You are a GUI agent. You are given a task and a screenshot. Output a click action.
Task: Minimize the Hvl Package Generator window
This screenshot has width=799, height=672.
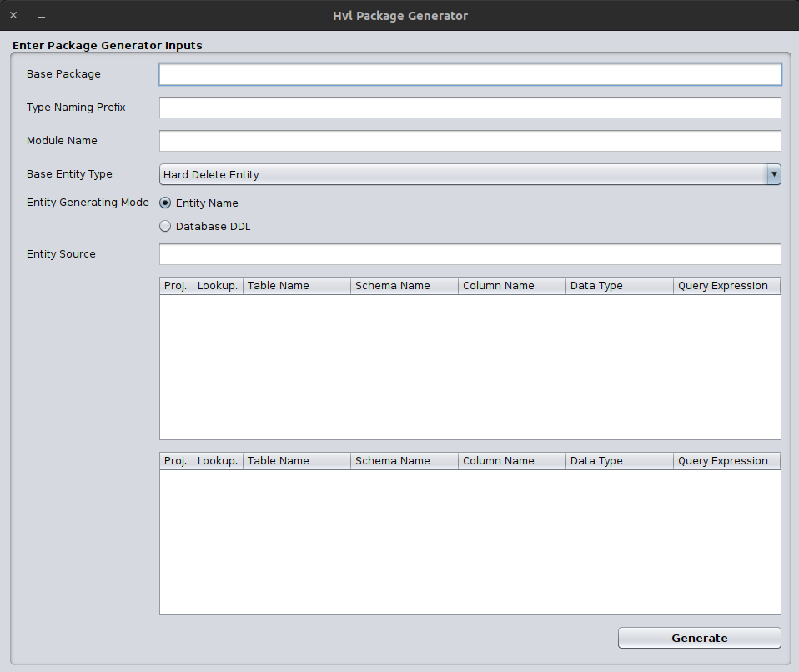tap(42, 17)
